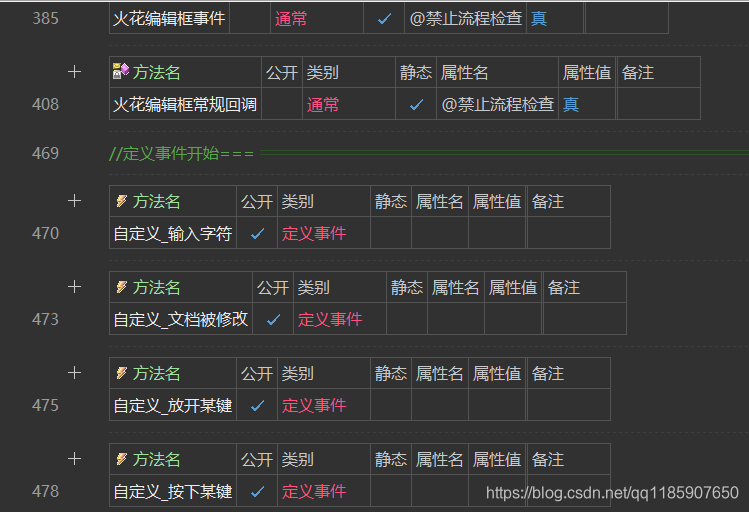
Task: Toggle 公开 checkmark for 自定义_输入字符
Action: point(257,234)
